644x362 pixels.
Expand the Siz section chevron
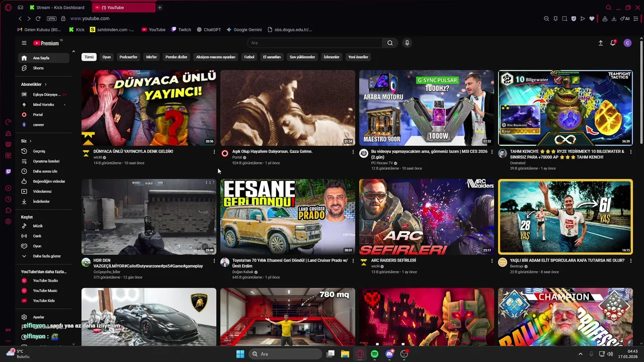coord(30,141)
